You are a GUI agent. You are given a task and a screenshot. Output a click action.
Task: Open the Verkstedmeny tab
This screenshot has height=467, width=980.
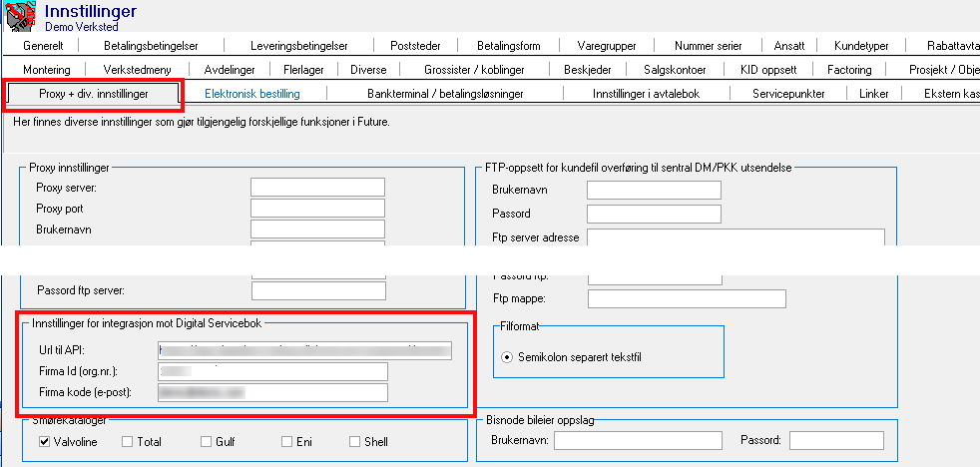pyautogui.click(x=137, y=70)
